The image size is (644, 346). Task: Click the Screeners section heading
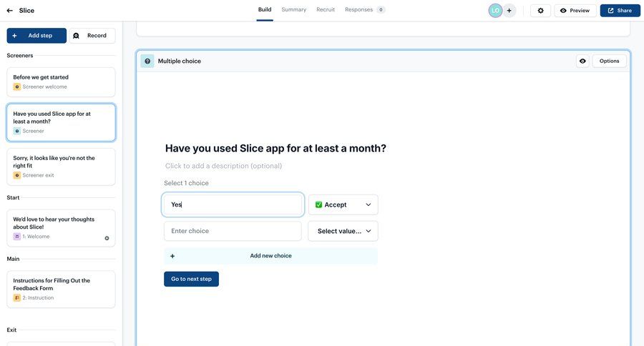(20, 56)
